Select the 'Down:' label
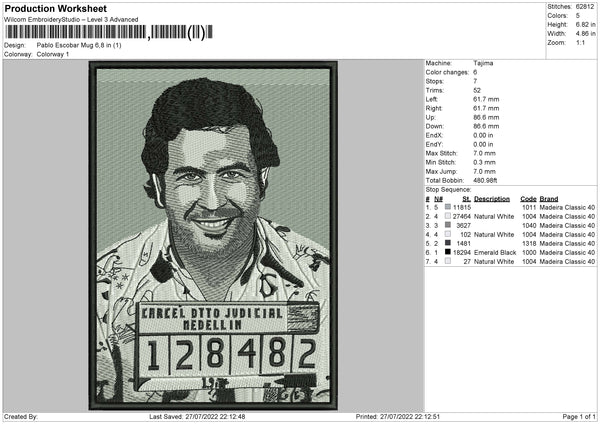The image size is (600, 424). [434, 126]
